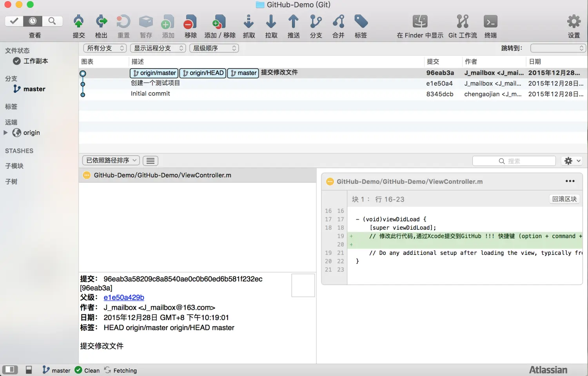
Task: Open the diff options gear dropdown
Action: coord(572,161)
